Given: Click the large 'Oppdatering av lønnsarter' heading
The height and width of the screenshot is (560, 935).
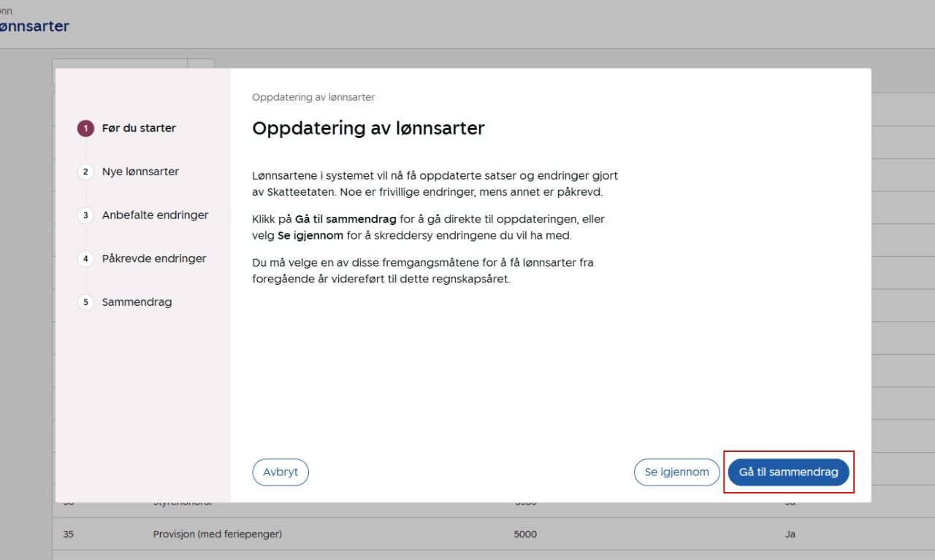Looking at the screenshot, I should 368,129.
